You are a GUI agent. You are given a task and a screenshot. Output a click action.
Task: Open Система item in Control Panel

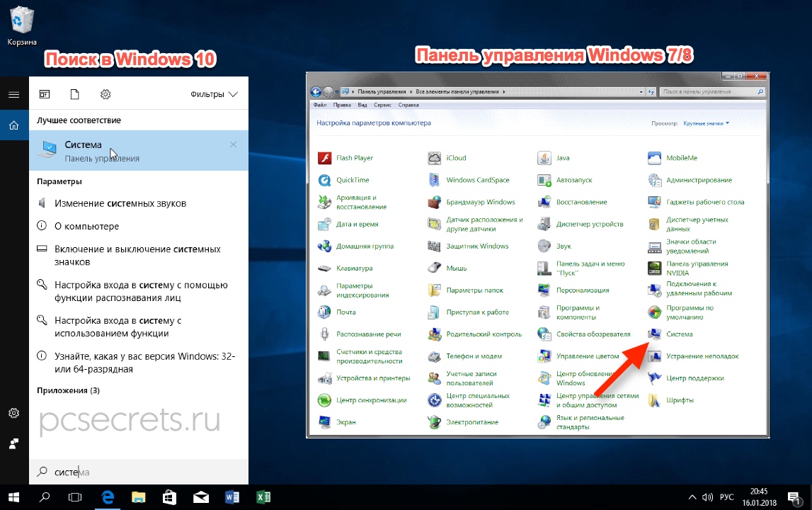click(x=670, y=334)
